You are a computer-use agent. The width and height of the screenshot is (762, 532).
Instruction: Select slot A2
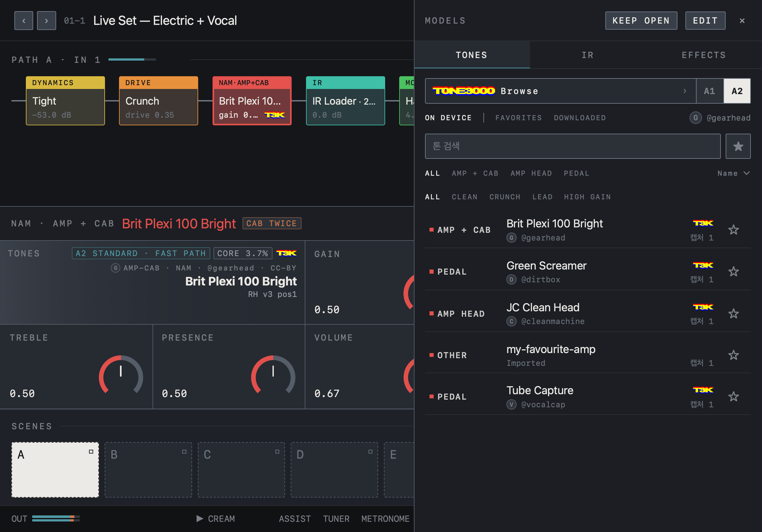[737, 91]
